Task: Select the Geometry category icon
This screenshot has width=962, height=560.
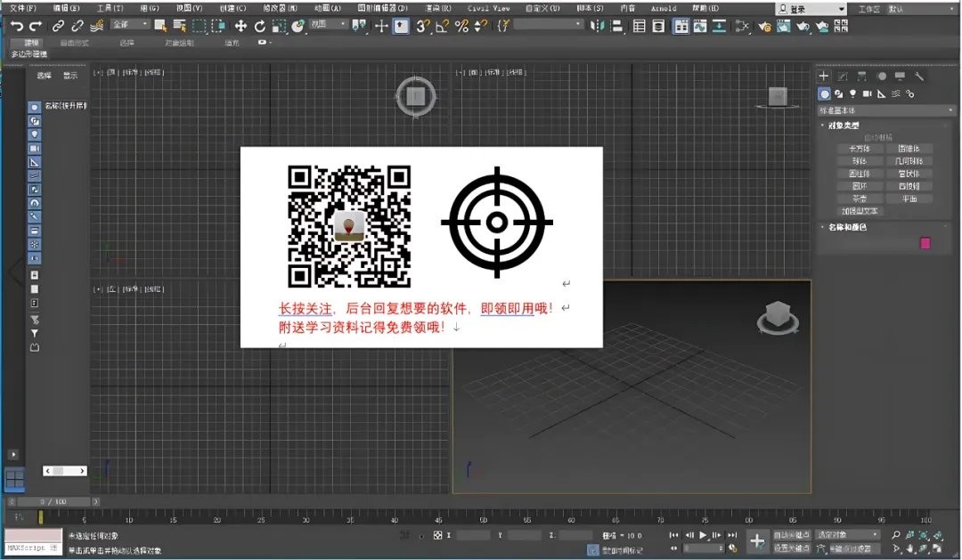Action: 824,93
